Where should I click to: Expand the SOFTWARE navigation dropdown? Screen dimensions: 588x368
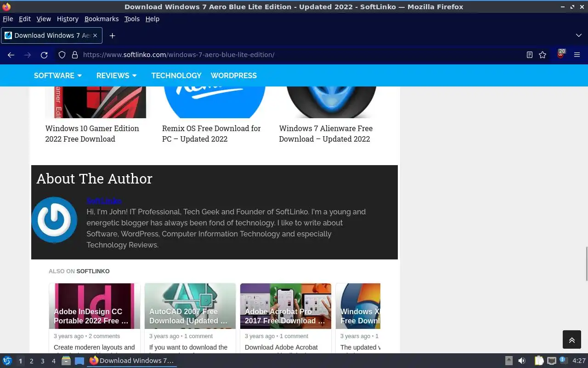[58, 75]
